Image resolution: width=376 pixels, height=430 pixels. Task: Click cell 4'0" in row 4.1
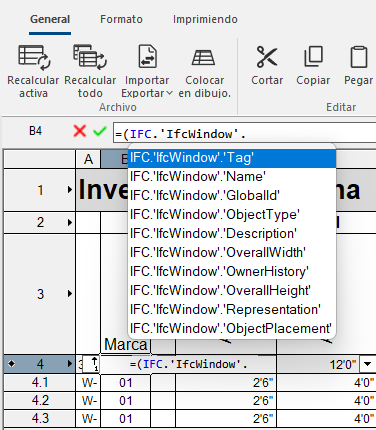[327, 383]
